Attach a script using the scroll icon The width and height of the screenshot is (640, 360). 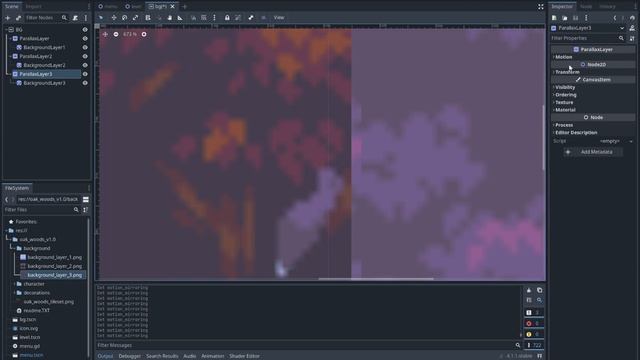click(75, 18)
